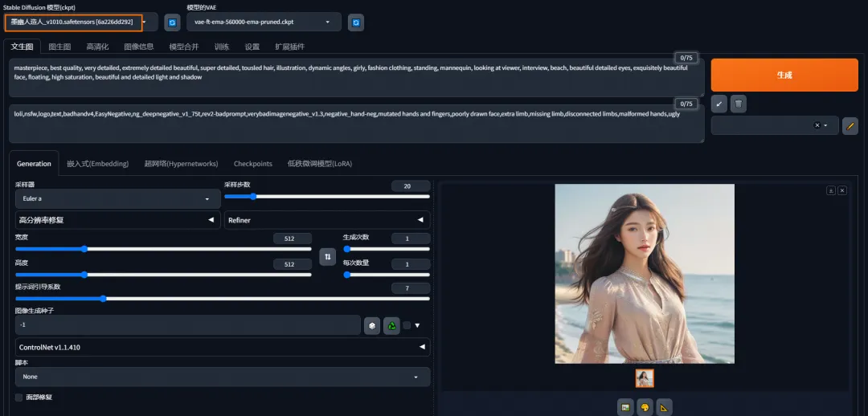Select the Checkpoints sub-tab
Image resolution: width=868 pixels, height=416 pixels.
(253, 164)
